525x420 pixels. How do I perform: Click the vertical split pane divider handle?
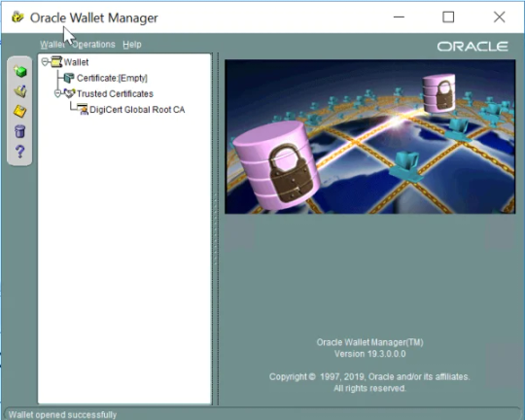[215, 228]
